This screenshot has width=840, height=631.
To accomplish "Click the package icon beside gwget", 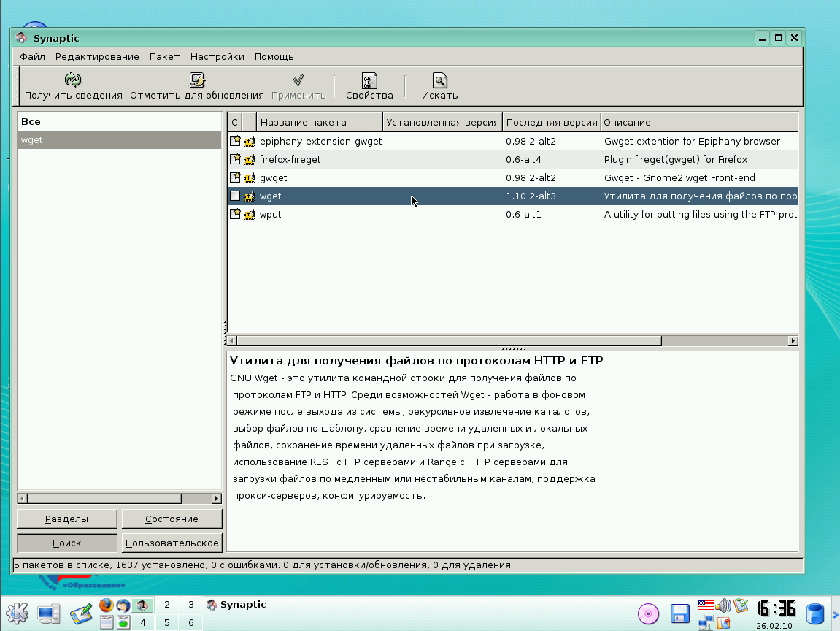I will [x=250, y=178].
